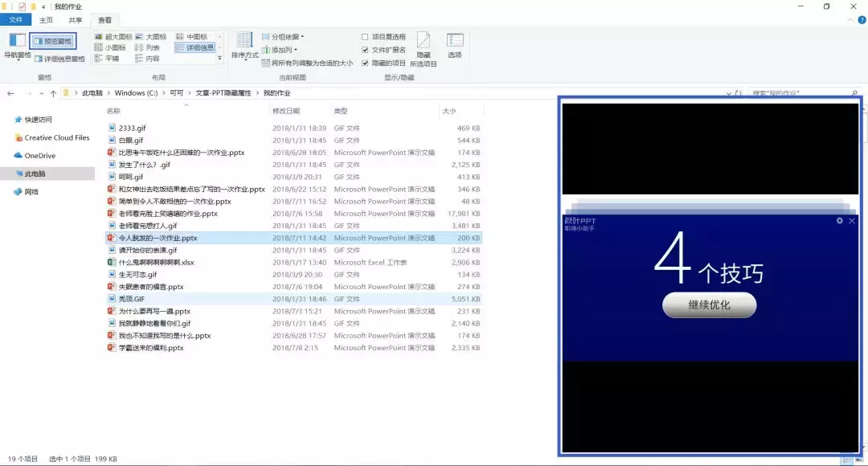This screenshot has height=466, width=868.
Task: Switch layout to 平铺 tiles view
Action: (x=108, y=58)
